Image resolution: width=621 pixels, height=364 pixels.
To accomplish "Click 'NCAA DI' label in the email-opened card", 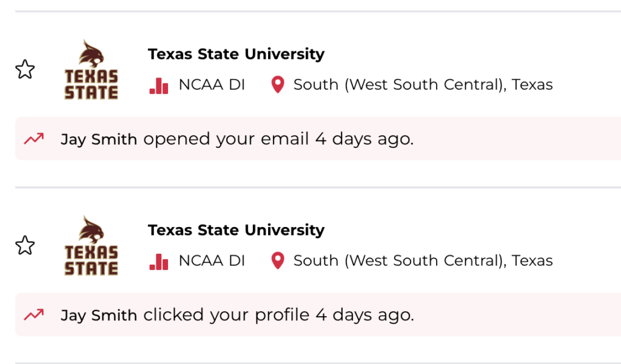I will 212,85.
